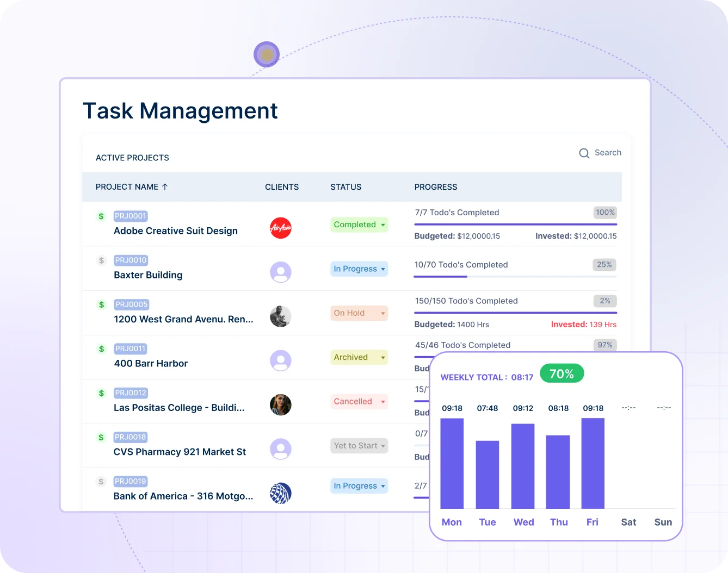
Task: Click the 7/7 Todo's progress bar
Action: click(516, 224)
